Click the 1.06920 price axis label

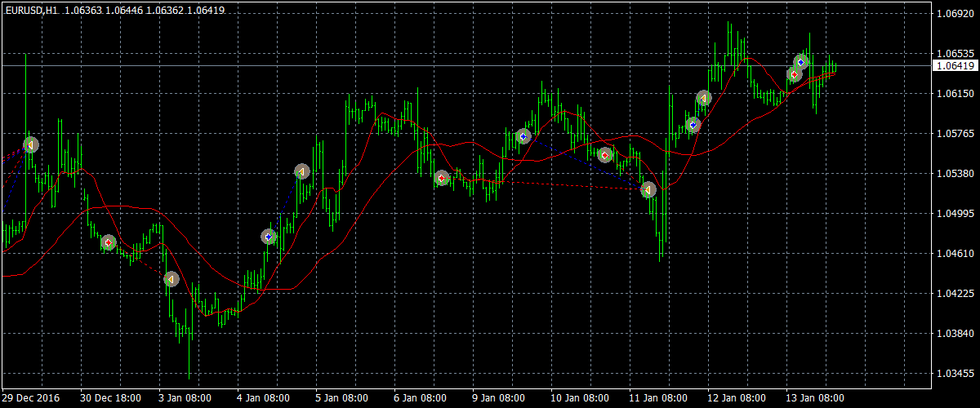coord(955,14)
